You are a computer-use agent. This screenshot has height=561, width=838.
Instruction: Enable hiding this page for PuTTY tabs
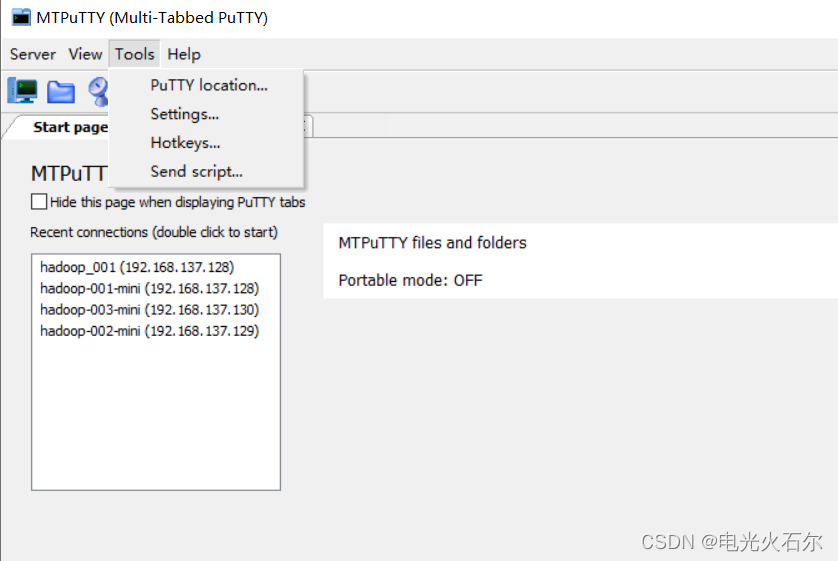tap(39, 202)
